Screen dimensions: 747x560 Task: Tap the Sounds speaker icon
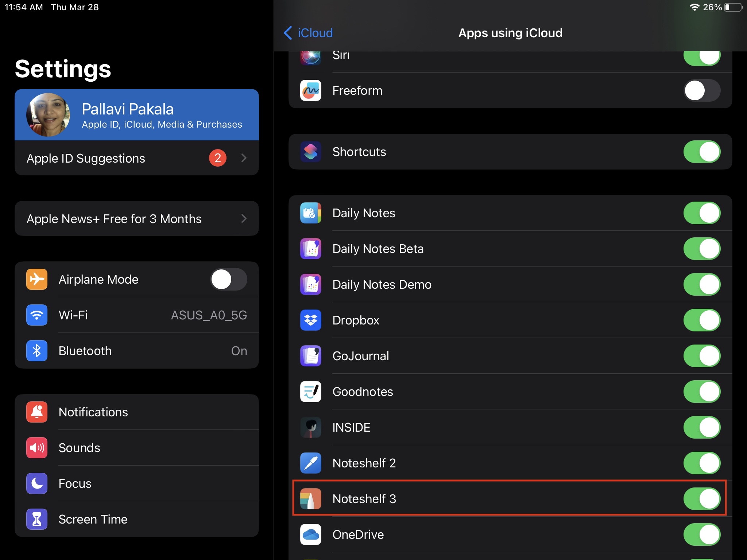pos(37,448)
